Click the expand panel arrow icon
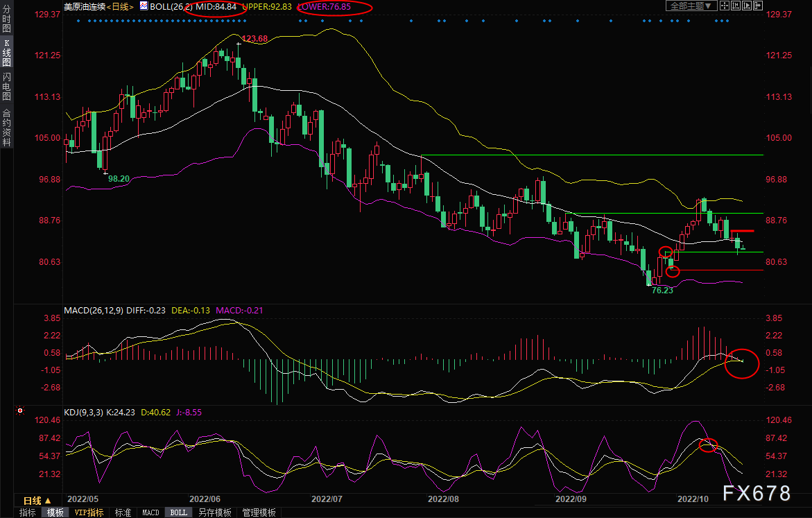 pyautogui.click(x=758, y=6)
